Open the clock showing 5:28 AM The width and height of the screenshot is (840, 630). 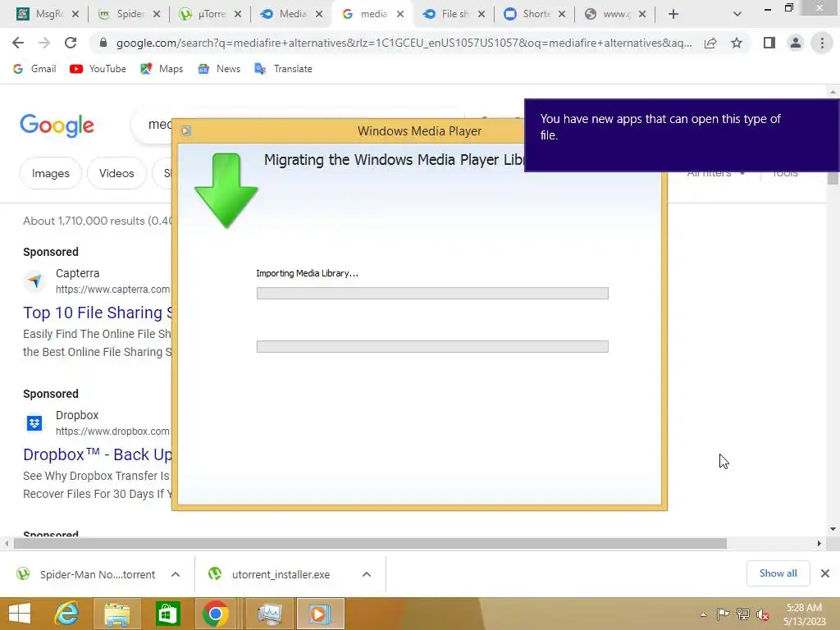coord(804,614)
